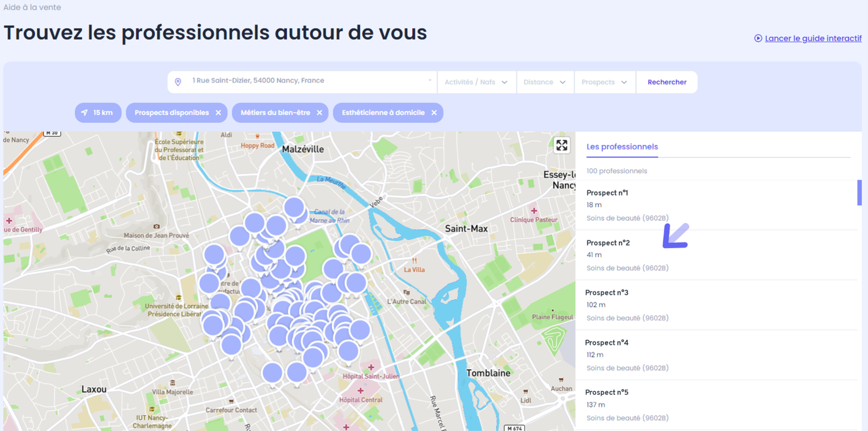Viewport: 868px width, 431px height.
Task: Click the IUT Nancy-Charlemagne school icon
Action: (152, 410)
